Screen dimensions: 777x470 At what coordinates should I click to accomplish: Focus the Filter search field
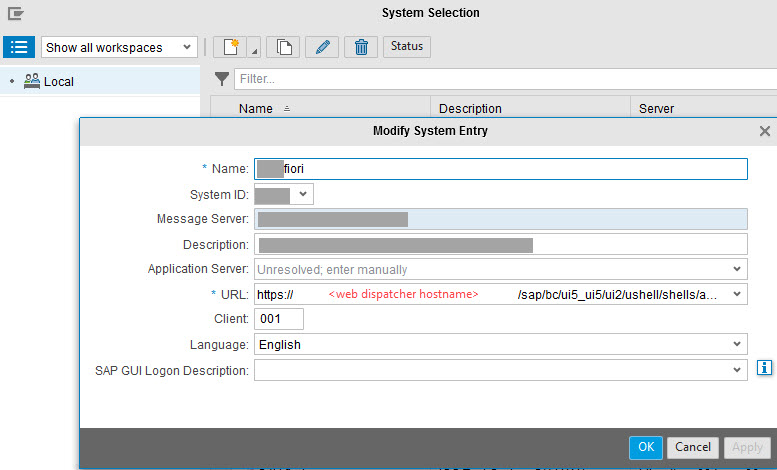pyautogui.click(x=505, y=79)
